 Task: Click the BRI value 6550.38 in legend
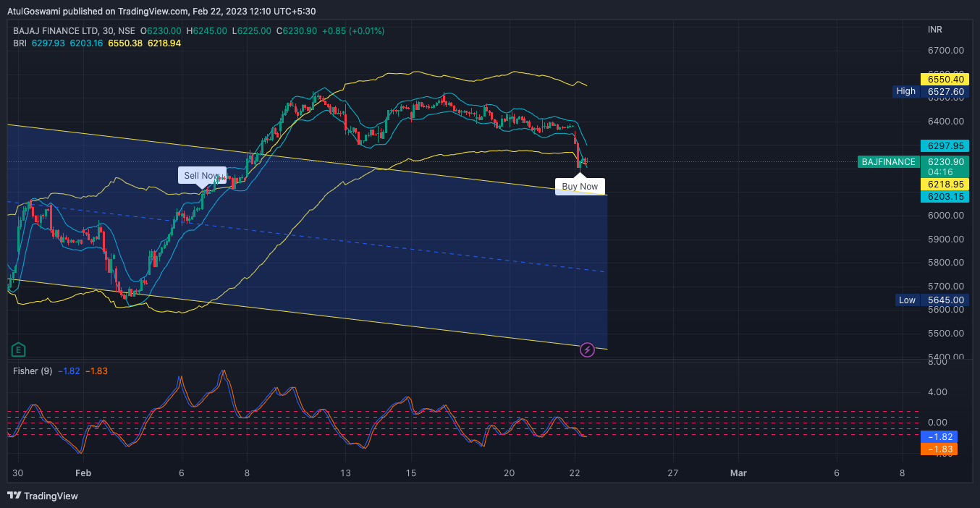point(125,43)
